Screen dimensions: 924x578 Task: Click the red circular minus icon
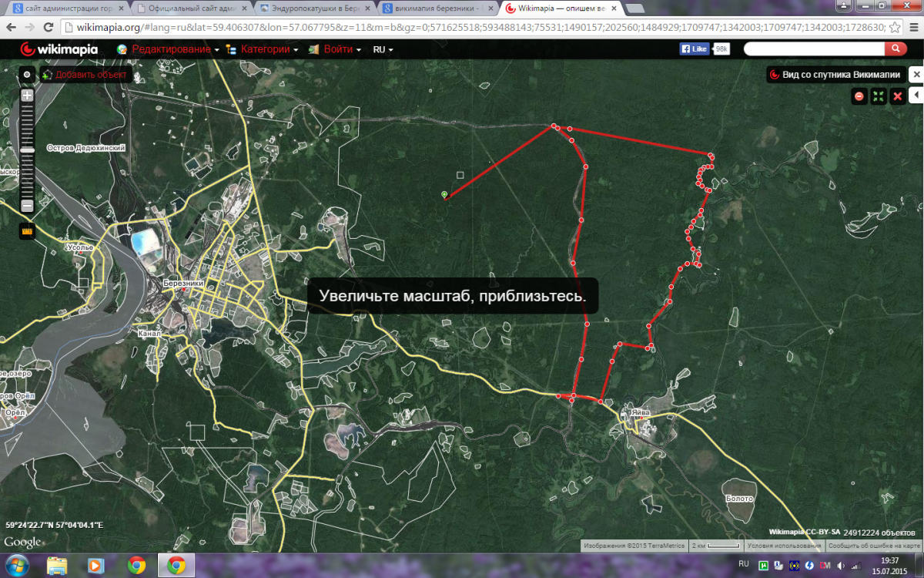click(859, 96)
